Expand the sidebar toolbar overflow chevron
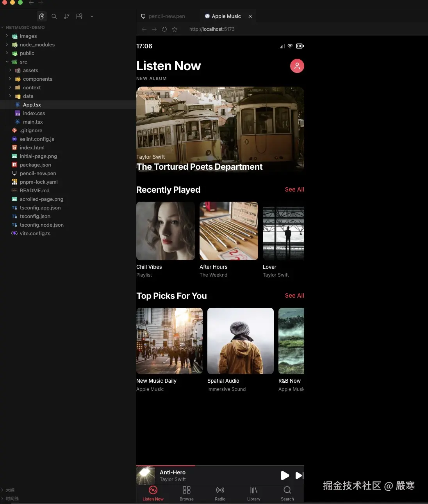 coord(92,16)
